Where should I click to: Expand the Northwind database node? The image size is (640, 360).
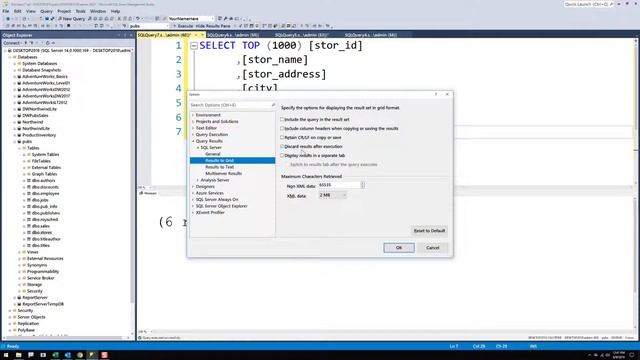point(15,122)
